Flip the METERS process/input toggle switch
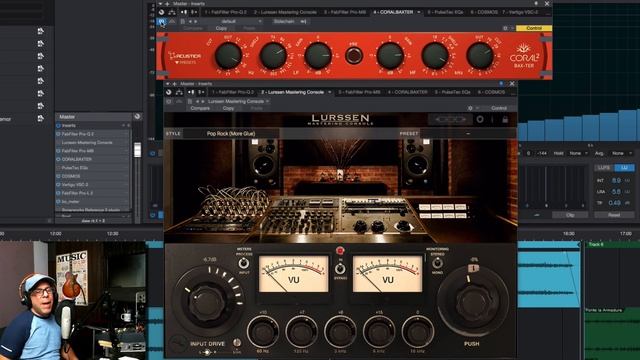Viewport: 640px width, 360px height. pyautogui.click(x=244, y=263)
